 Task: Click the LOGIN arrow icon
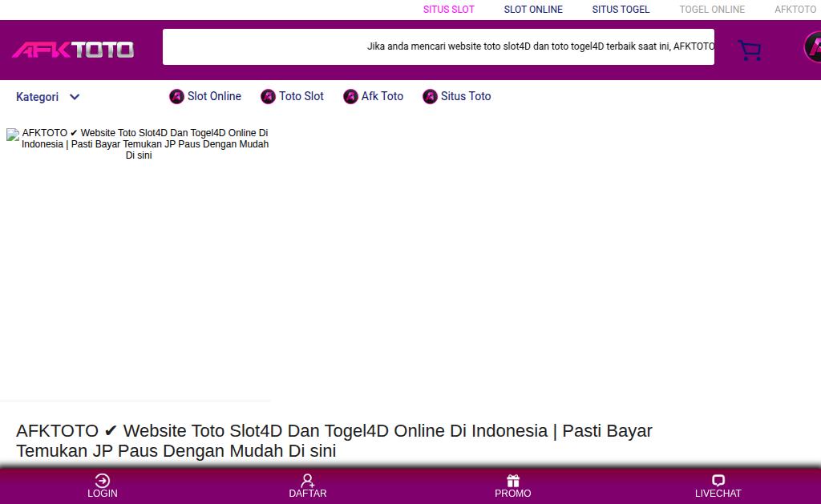103,481
